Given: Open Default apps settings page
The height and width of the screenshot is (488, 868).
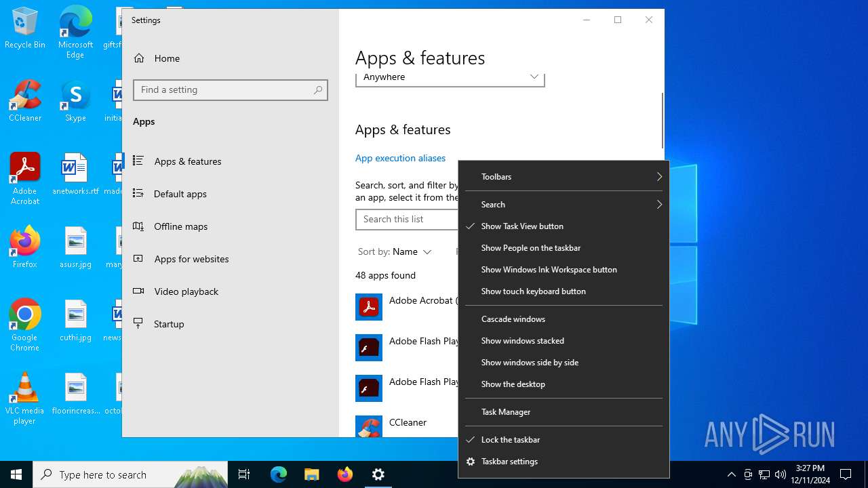Looking at the screenshot, I should tap(231, 194).
